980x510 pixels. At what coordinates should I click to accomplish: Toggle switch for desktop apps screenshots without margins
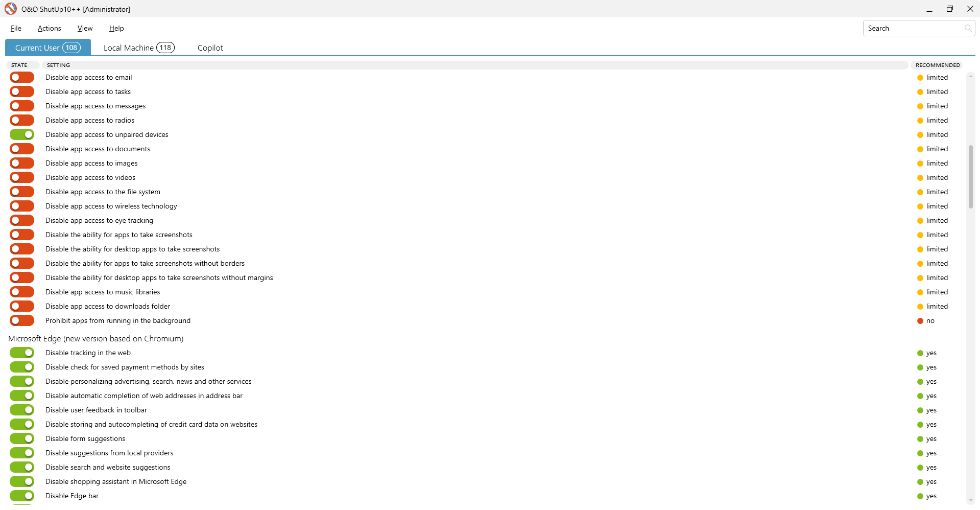point(22,277)
